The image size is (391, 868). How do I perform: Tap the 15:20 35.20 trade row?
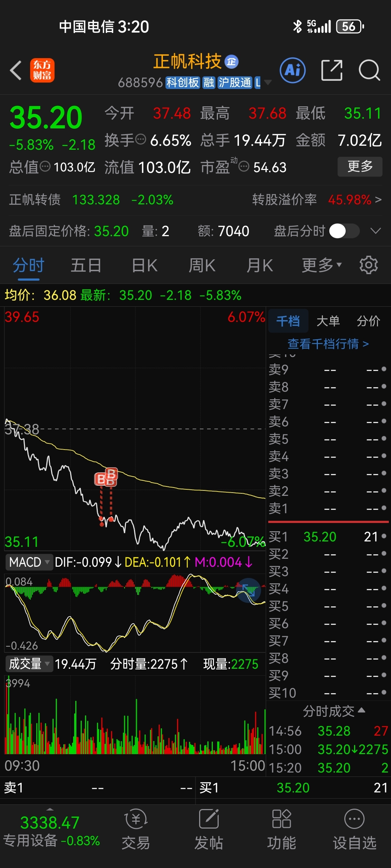(x=329, y=767)
